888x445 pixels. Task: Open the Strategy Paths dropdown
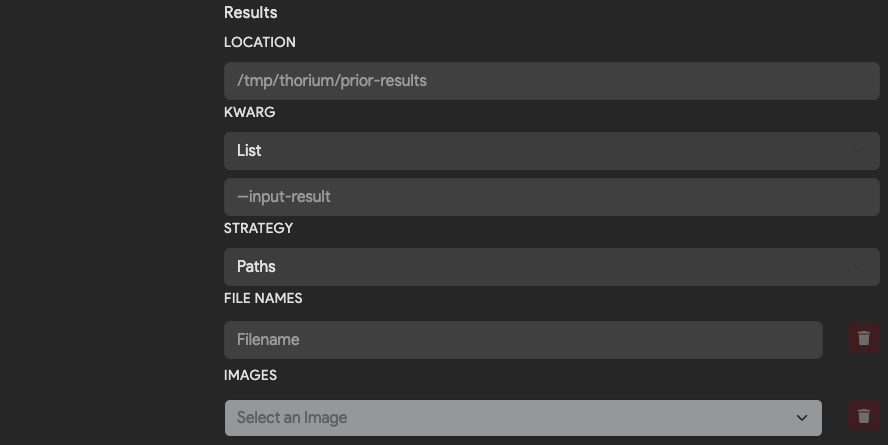[552, 267]
